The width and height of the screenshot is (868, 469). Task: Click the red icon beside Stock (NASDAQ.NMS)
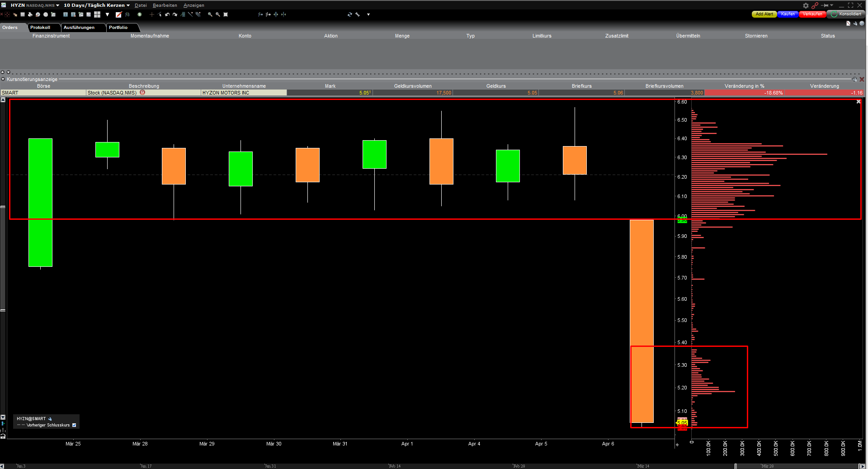pyautogui.click(x=142, y=92)
